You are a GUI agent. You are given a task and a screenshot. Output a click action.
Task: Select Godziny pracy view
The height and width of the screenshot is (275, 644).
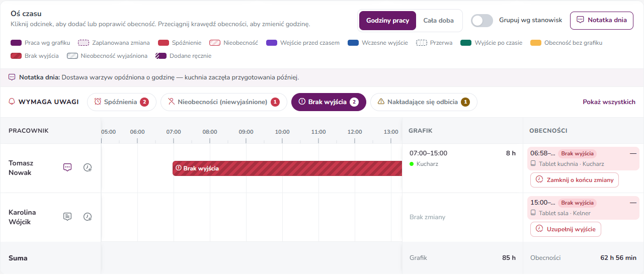pos(387,21)
